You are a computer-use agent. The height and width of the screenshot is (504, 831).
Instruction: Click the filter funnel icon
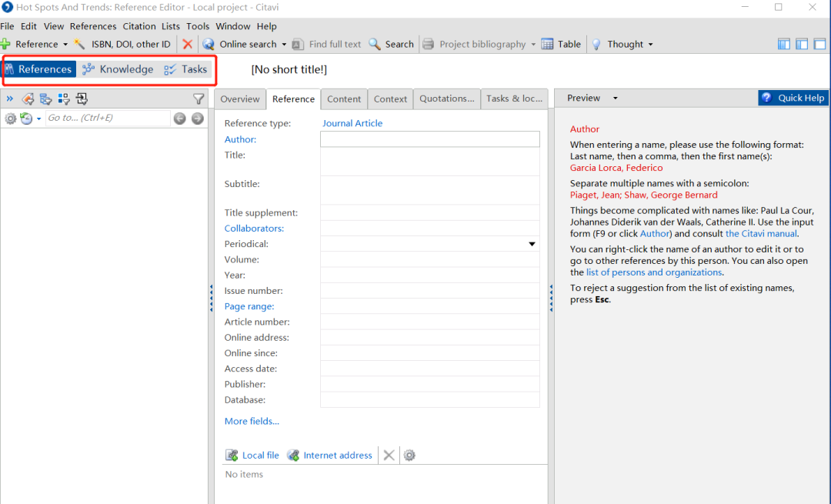pyautogui.click(x=199, y=98)
